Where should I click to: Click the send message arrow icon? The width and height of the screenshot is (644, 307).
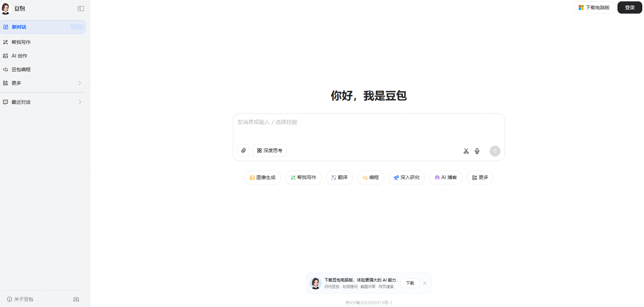point(495,151)
